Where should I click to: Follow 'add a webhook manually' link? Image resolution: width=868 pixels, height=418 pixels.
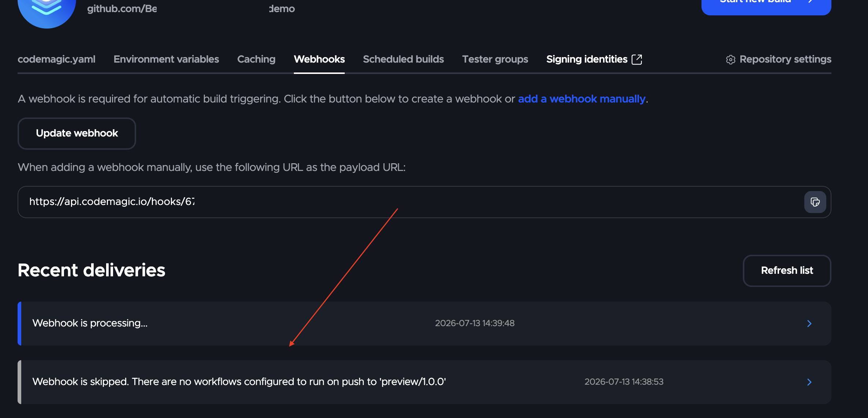click(x=581, y=99)
